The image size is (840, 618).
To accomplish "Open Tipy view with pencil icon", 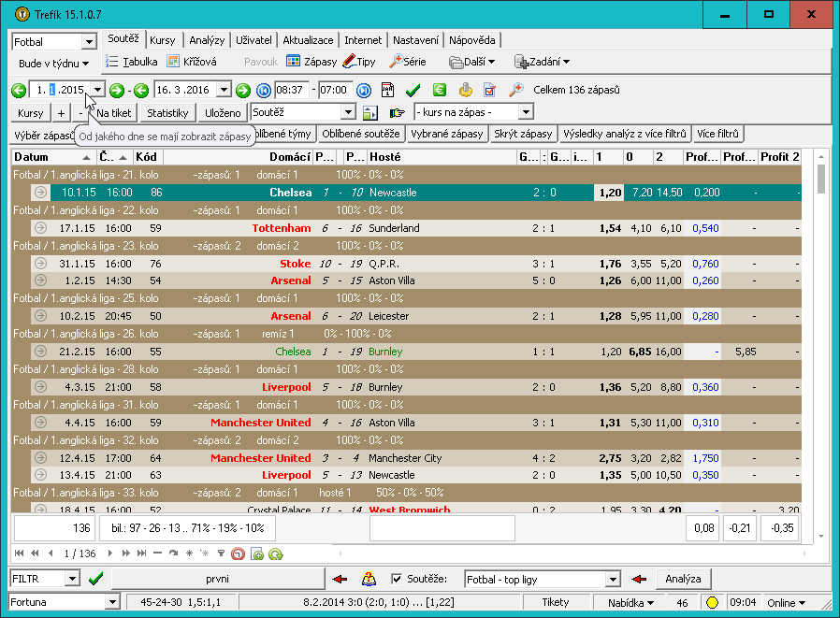I will (x=359, y=62).
